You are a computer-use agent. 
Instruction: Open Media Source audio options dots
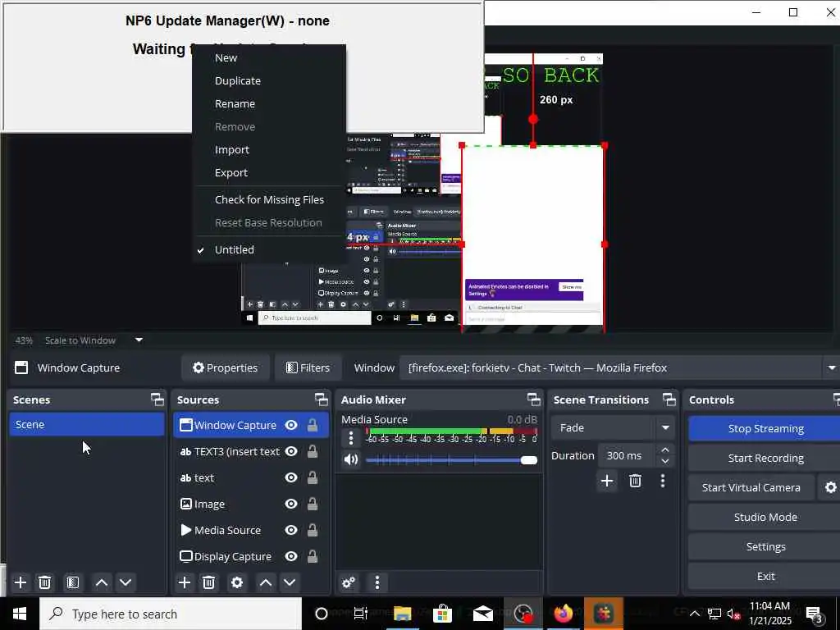[351, 438]
